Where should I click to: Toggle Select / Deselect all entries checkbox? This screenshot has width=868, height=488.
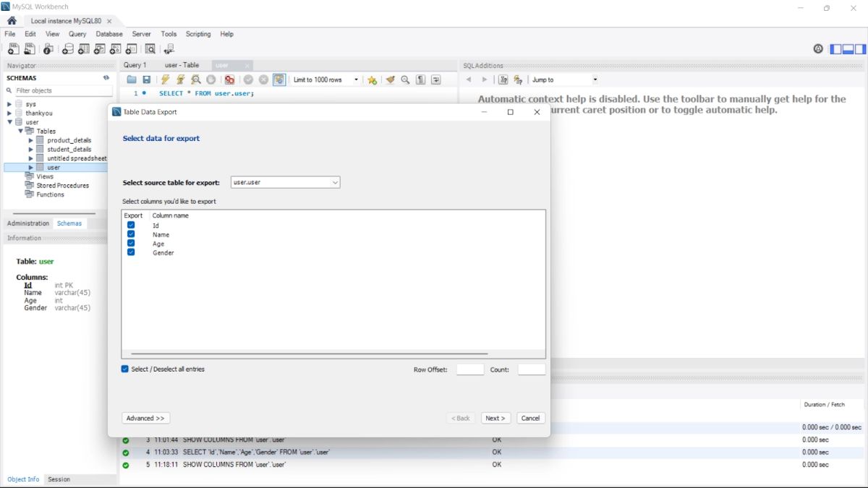pos(125,369)
